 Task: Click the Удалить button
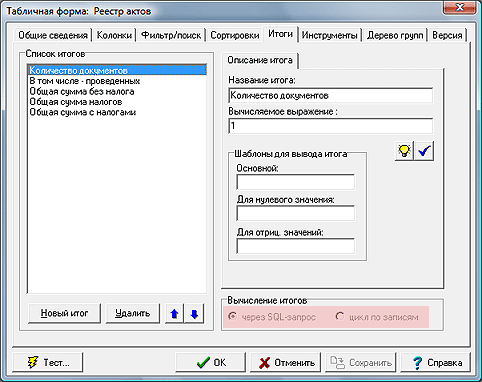click(x=133, y=313)
